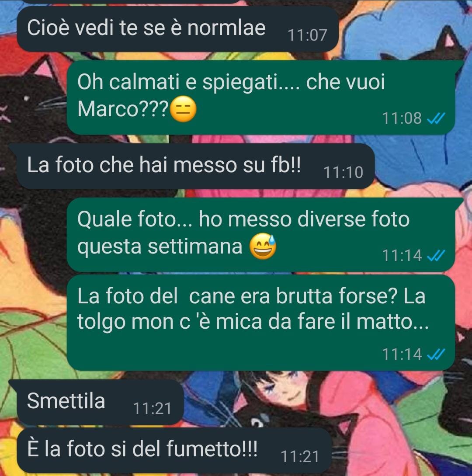Tap the 11:21 timestamp next to Smettila

click(x=152, y=409)
